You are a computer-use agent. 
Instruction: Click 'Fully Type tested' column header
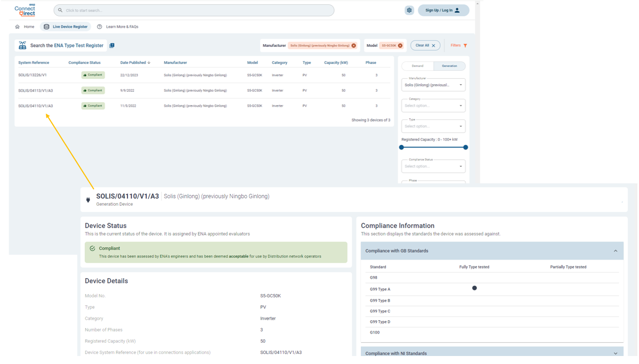tap(474, 267)
